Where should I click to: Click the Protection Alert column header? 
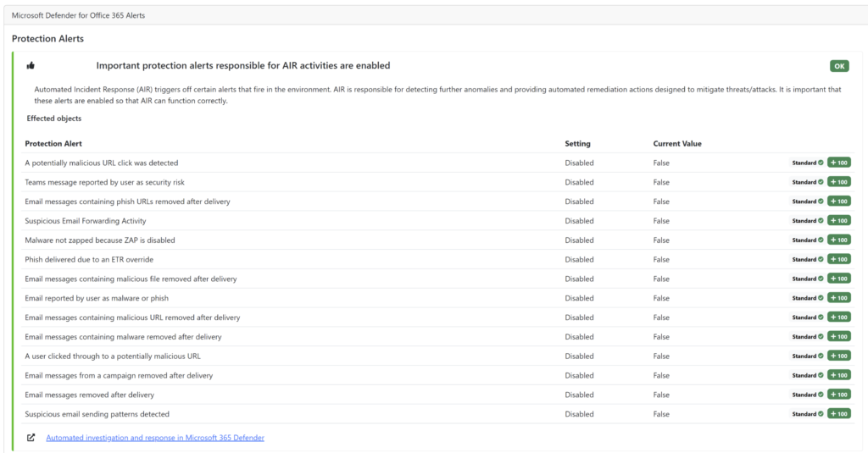coord(53,144)
